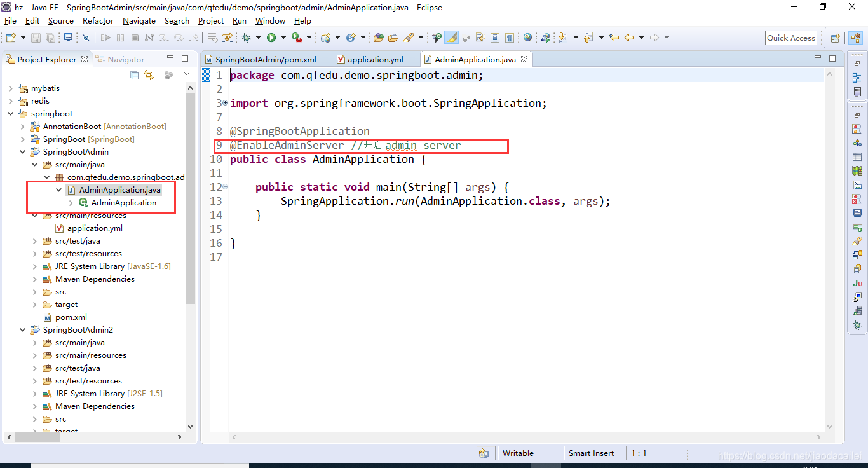The height and width of the screenshot is (468, 868).
Task: Expand the Maven Dependencies node under SpringBootAdmin
Action: coord(35,279)
